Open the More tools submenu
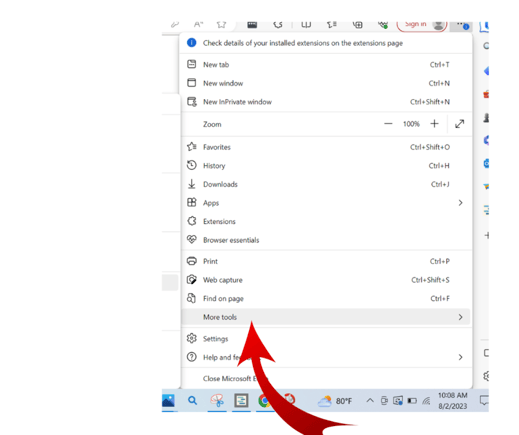 pos(326,317)
